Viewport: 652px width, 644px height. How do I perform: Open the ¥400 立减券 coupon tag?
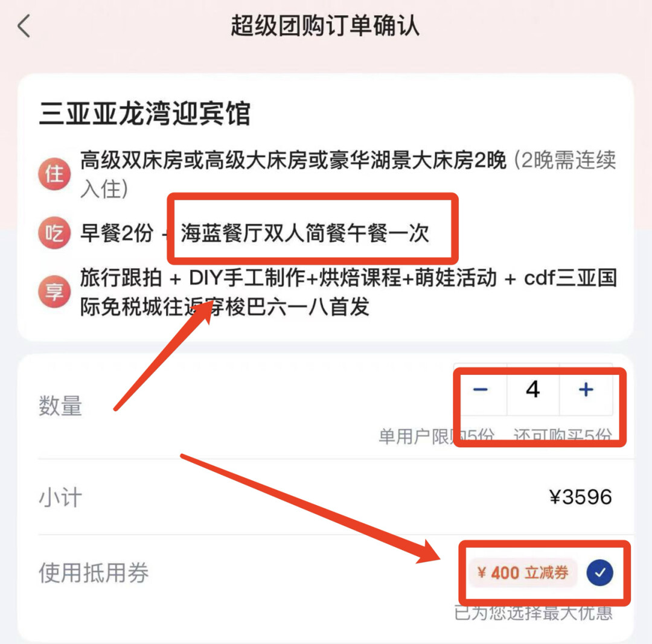click(x=523, y=573)
